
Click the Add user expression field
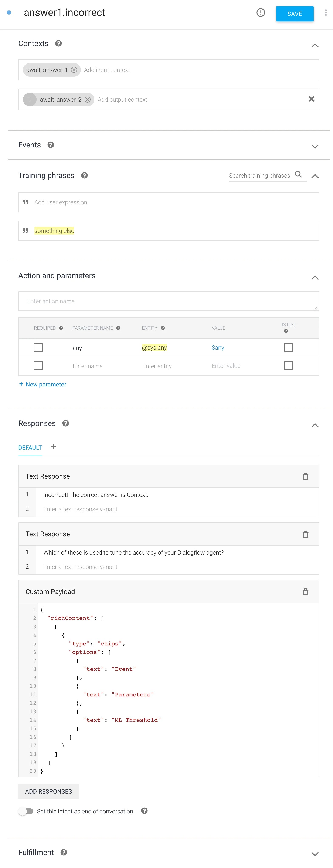169,202
